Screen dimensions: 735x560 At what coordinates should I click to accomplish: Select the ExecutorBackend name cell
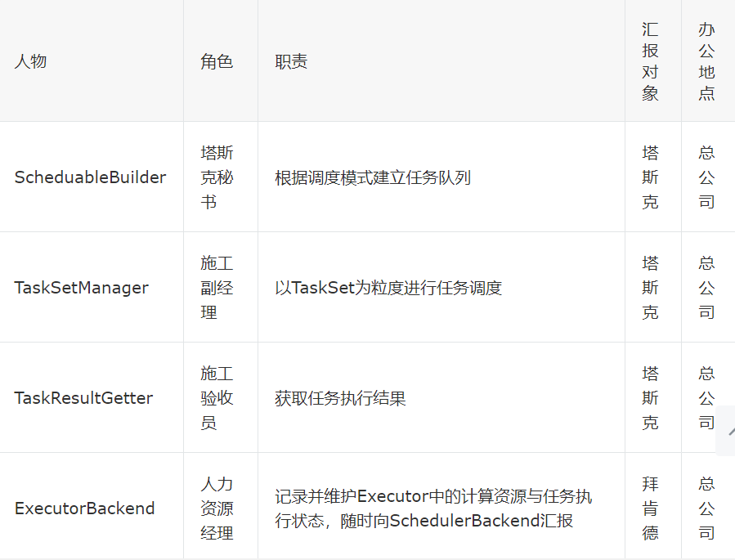pos(84,508)
